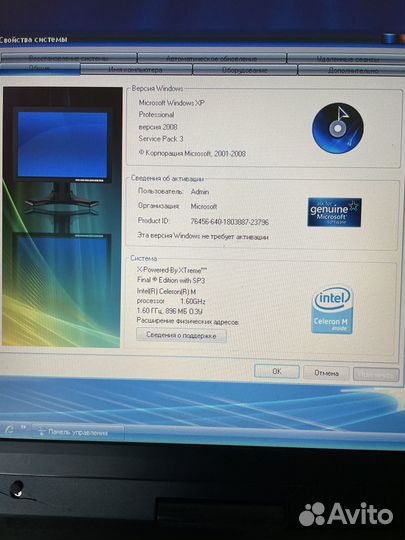Click the Admin user name text
405x540 pixels.
coord(200,192)
